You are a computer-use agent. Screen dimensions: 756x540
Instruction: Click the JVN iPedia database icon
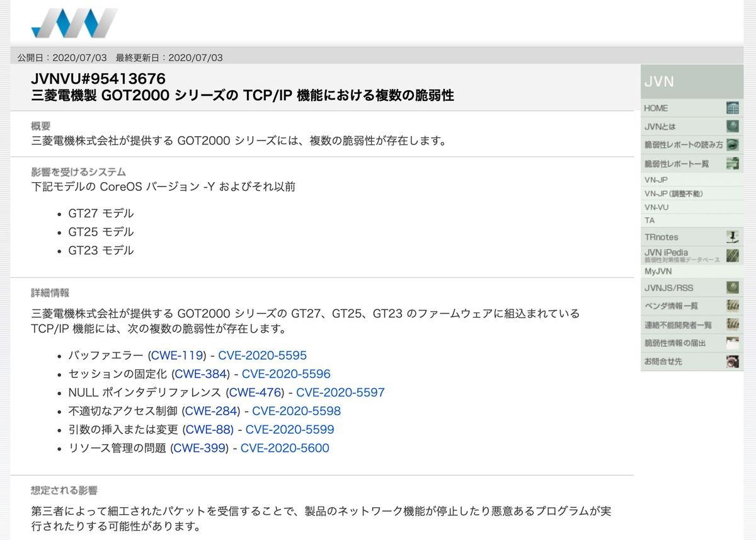click(732, 255)
